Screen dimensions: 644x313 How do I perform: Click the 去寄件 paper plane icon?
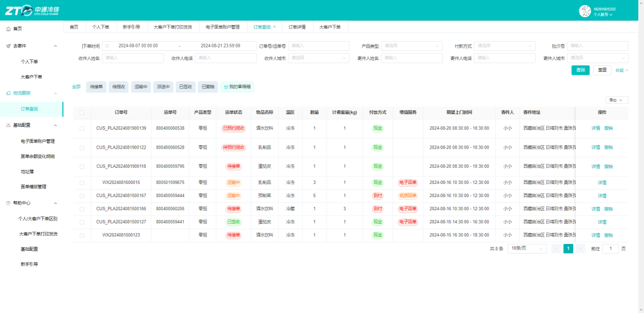click(8, 46)
